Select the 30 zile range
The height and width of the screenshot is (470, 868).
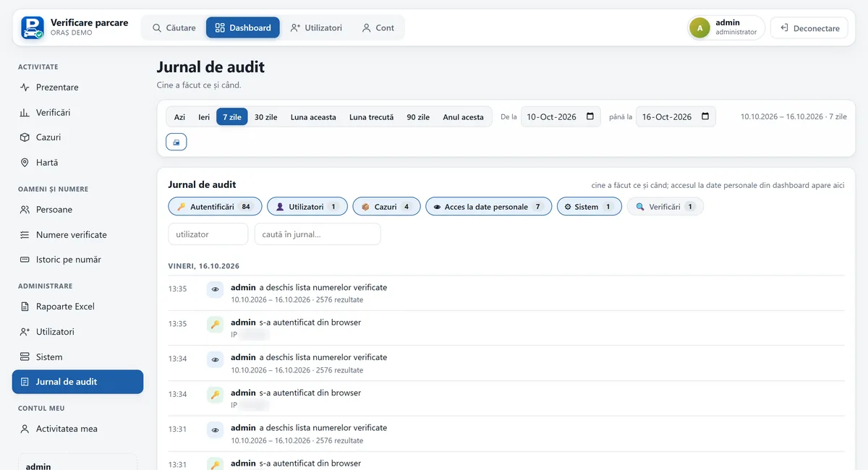[265, 117]
